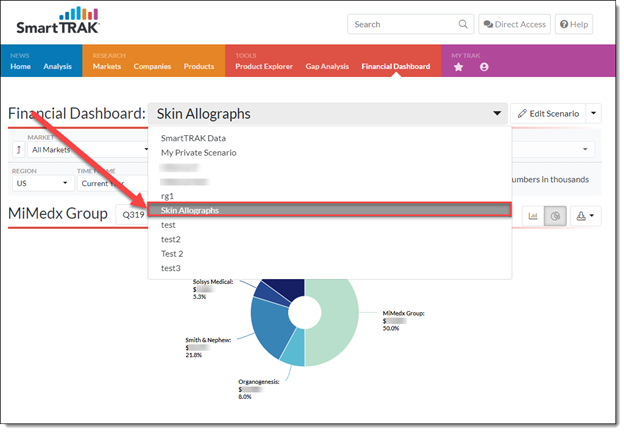624x432 pixels.
Task: Click the My TRAK star favorites icon
Action: 458,67
